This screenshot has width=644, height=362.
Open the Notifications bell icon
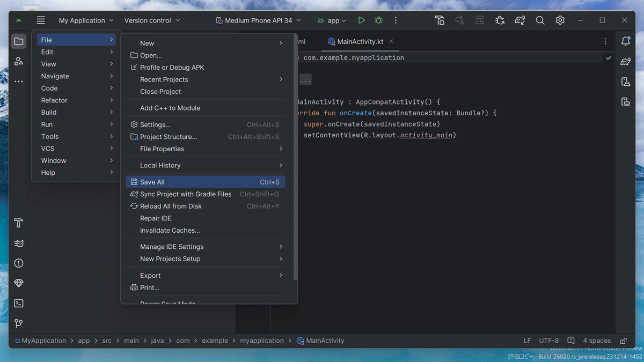[x=625, y=41]
